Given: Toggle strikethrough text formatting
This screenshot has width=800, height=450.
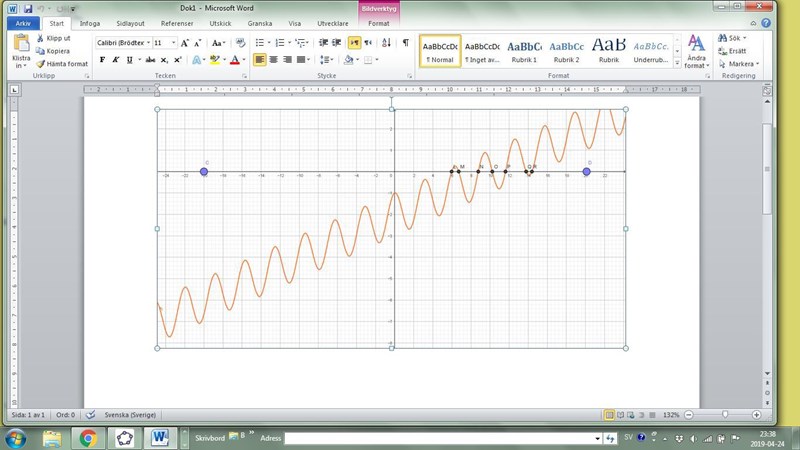Looking at the screenshot, I should [147, 60].
